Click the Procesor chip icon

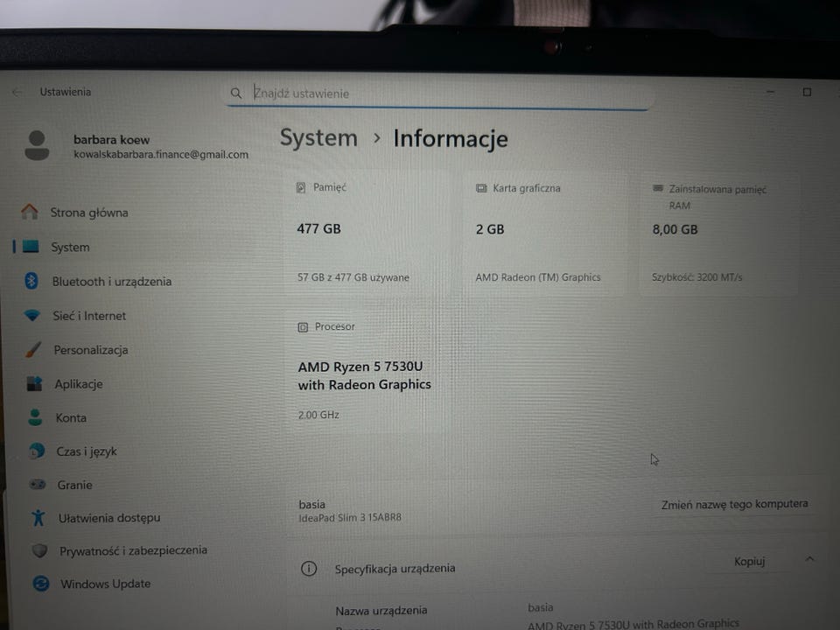tap(303, 326)
